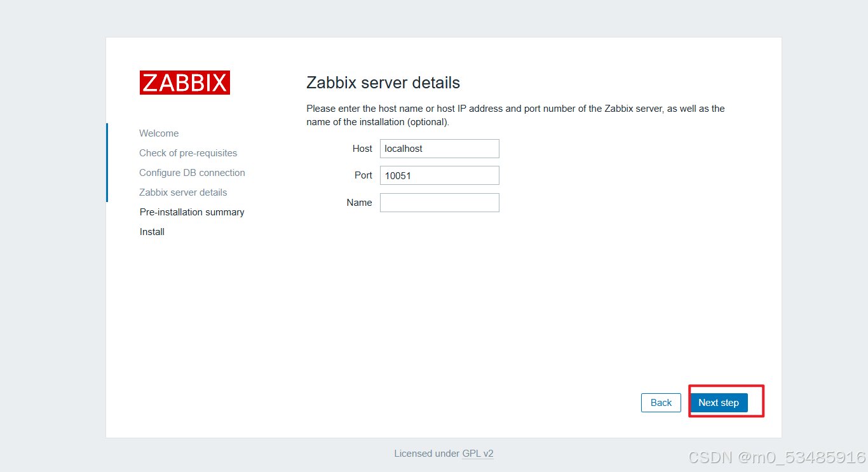Screen dimensions: 868x472
Task: Select the Welcome step in sidebar
Action: click(x=159, y=133)
